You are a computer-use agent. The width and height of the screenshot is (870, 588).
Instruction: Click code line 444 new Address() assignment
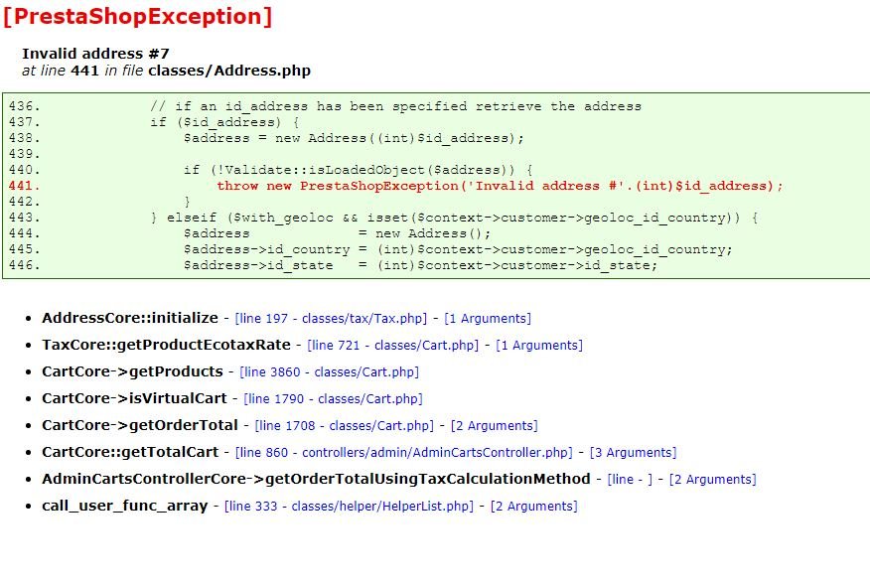[337, 233]
